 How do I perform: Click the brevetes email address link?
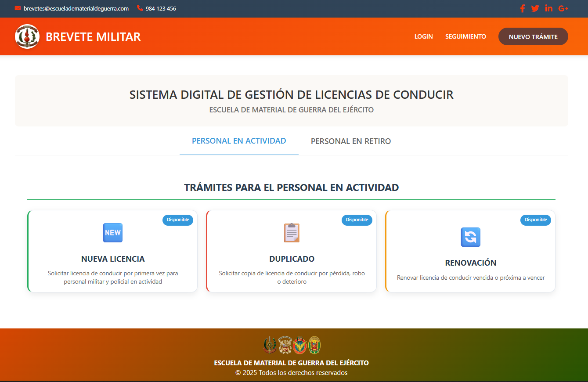pos(76,8)
